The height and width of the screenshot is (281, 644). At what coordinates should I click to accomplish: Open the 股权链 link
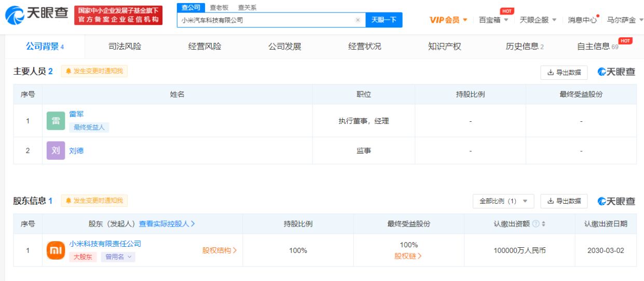[408, 256]
